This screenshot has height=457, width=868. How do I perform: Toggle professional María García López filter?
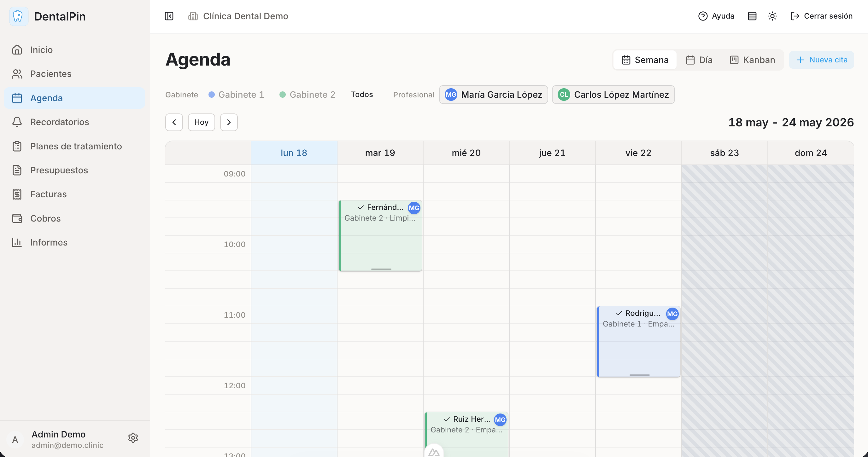pyautogui.click(x=493, y=95)
